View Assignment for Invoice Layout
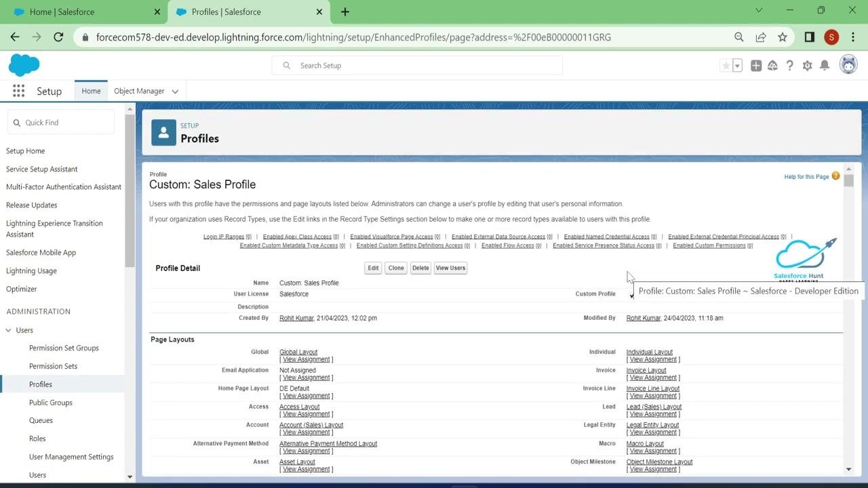The width and height of the screenshot is (868, 488). click(x=653, y=378)
